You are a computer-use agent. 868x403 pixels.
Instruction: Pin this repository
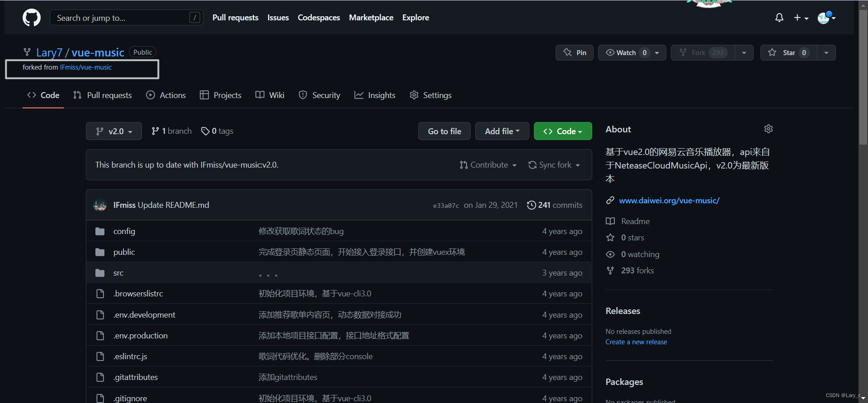[575, 52]
